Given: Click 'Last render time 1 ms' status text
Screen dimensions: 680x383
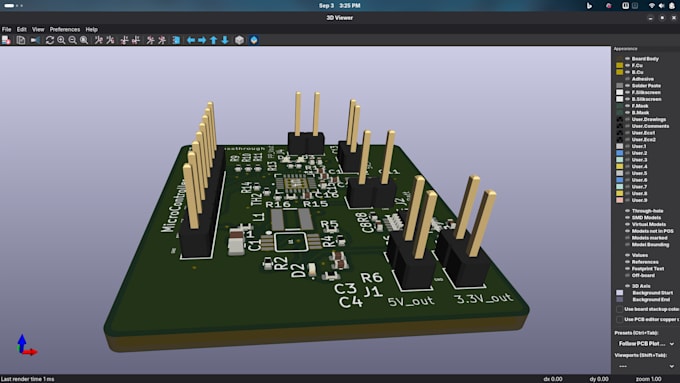Looking at the screenshot, I should click(28, 379).
